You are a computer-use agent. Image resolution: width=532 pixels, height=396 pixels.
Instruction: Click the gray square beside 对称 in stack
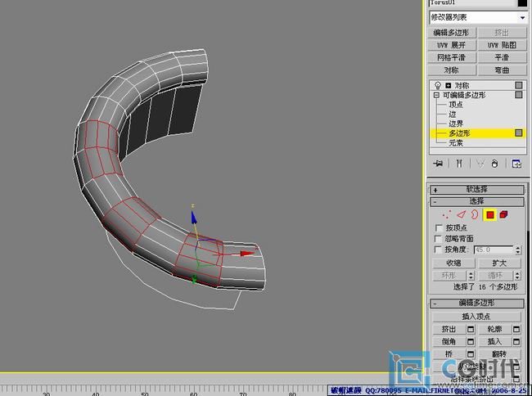click(x=519, y=85)
